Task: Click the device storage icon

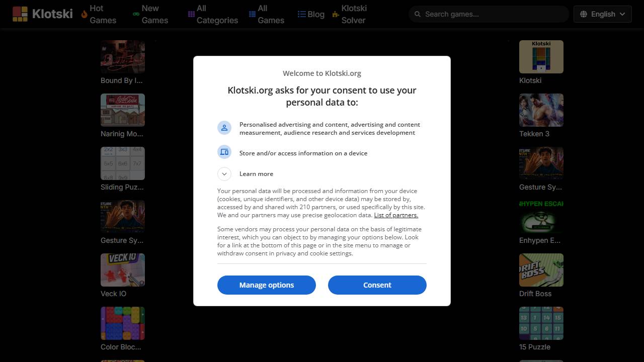Action: (x=224, y=152)
